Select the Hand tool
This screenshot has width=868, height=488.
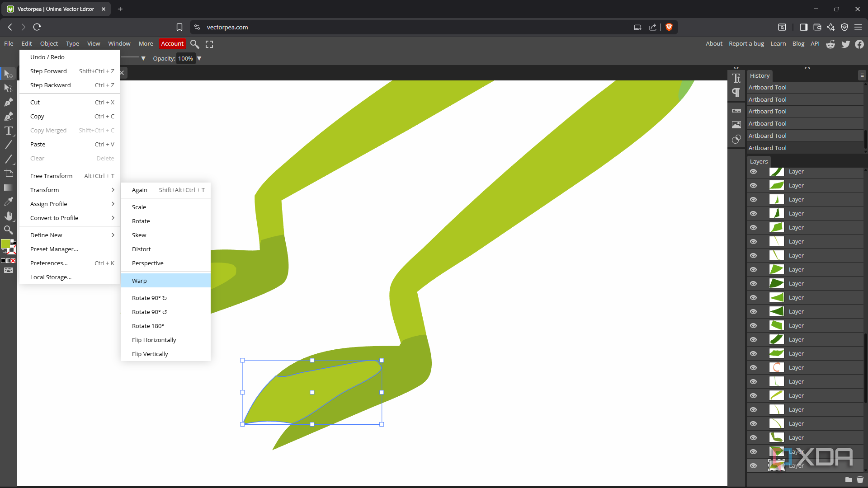(8, 216)
